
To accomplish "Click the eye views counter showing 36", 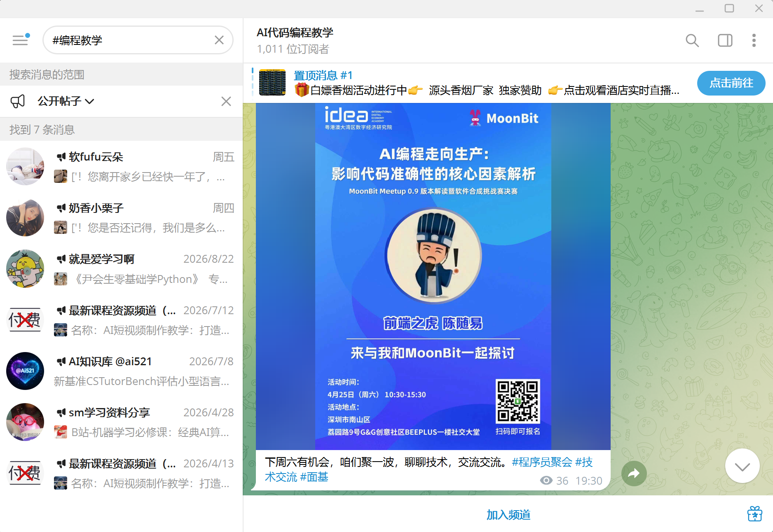I will pyautogui.click(x=554, y=481).
